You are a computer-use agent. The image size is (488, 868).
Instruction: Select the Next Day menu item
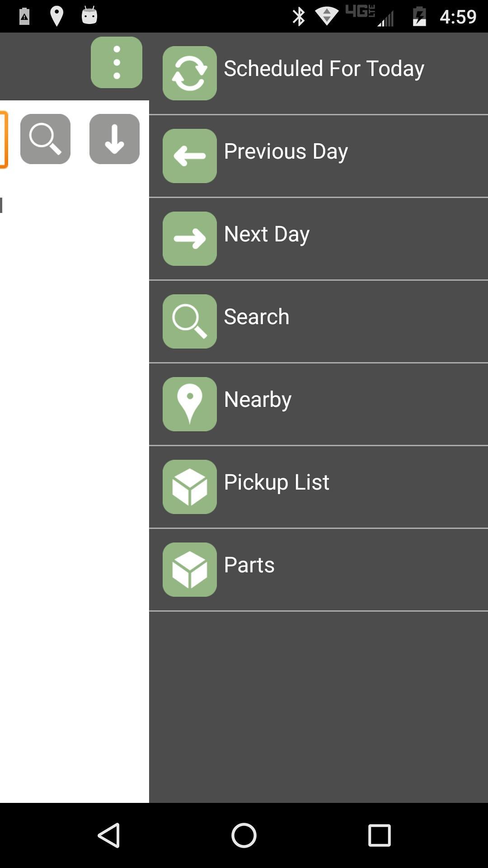coord(319,239)
